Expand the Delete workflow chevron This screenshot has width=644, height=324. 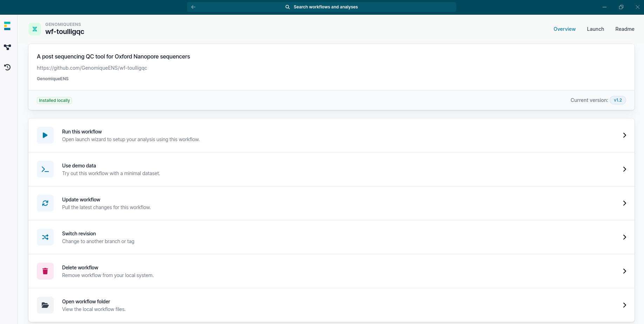click(x=625, y=271)
